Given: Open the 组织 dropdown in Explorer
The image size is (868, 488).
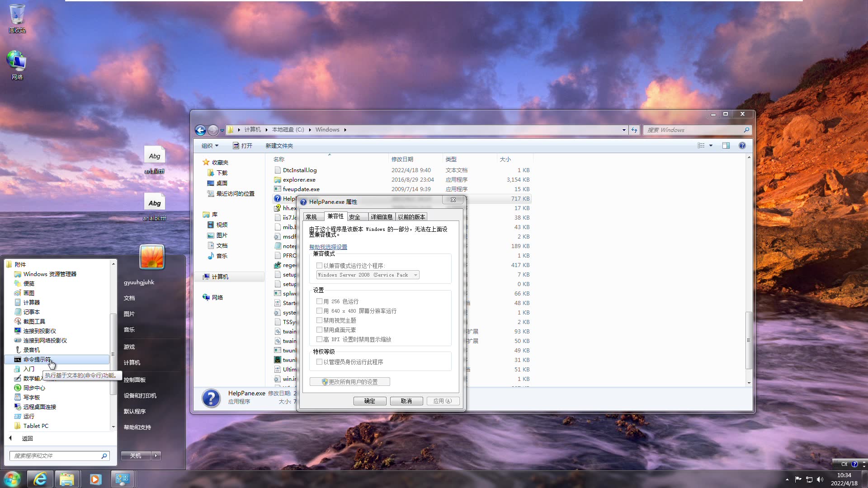Looking at the screenshot, I should (209, 145).
